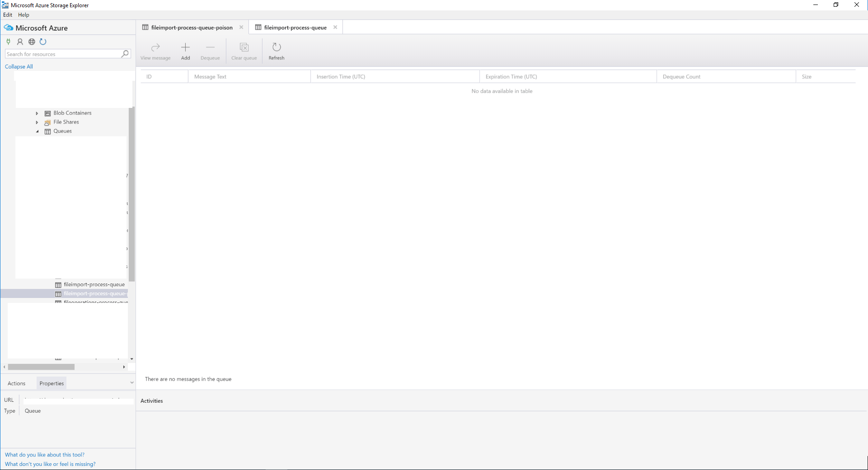Click the refresh all icon in the sidebar
Image resolution: width=868 pixels, height=470 pixels.
pos(43,42)
